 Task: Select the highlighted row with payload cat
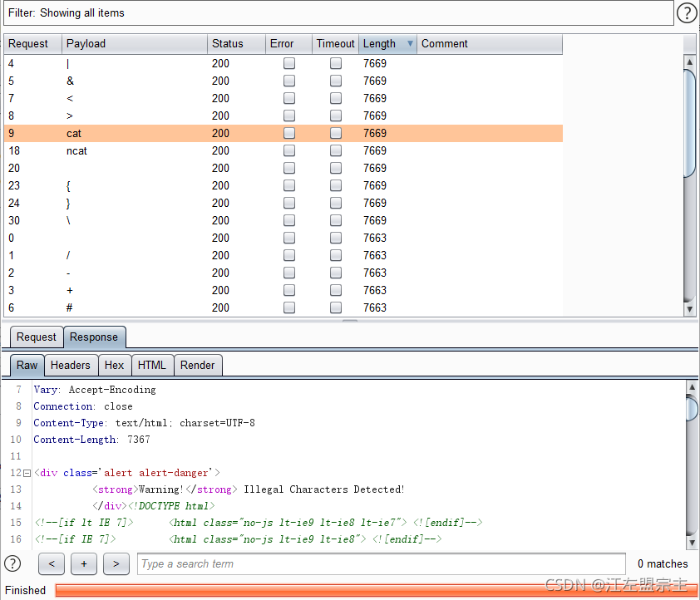[x=283, y=133]
